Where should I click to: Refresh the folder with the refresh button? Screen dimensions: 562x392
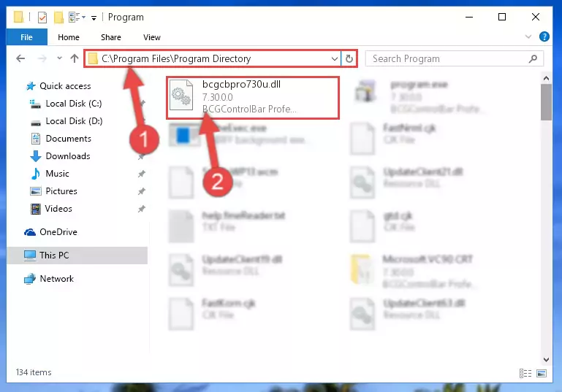click(x=349, y=58)
